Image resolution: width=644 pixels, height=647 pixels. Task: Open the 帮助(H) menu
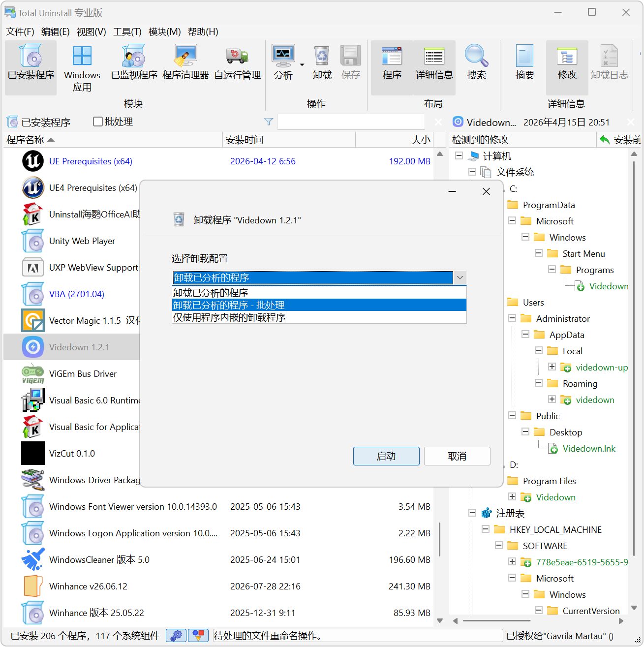pyautogui.click(x=203, y=31)
